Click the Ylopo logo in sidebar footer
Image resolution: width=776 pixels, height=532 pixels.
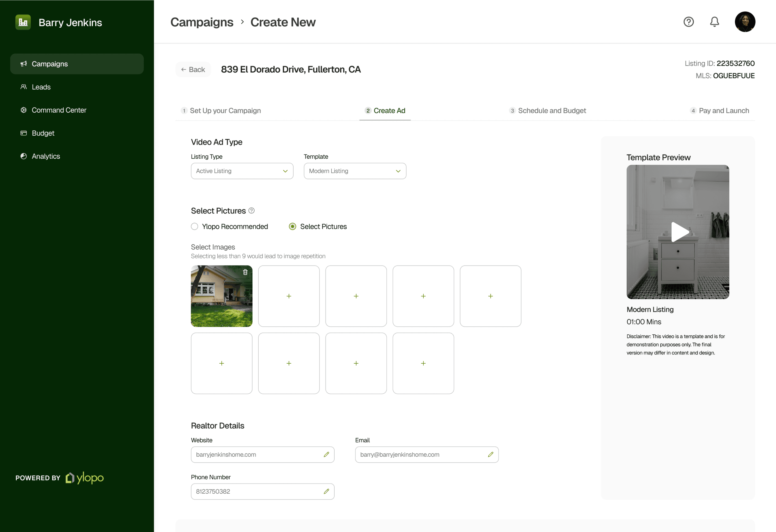(x=85, y=478)
